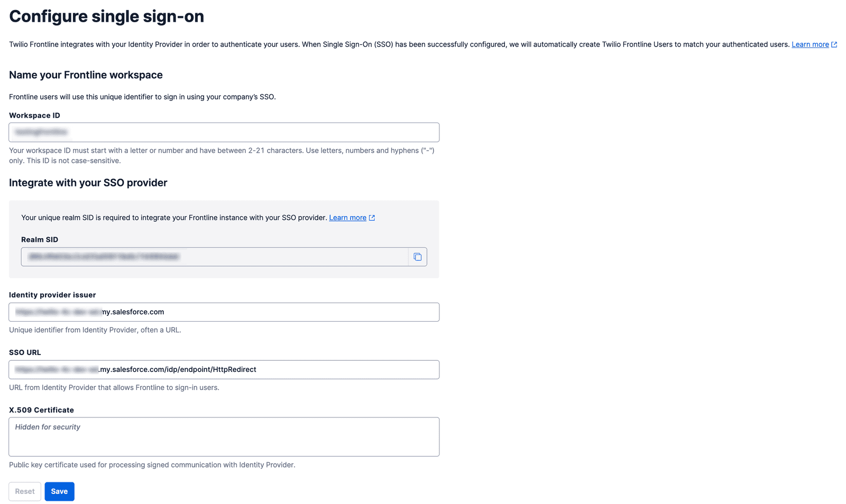Image resolution: width=846 pixels, height=504 pixels.
Task: Click external link icon after top Learn more
Action: pos(834,44)
